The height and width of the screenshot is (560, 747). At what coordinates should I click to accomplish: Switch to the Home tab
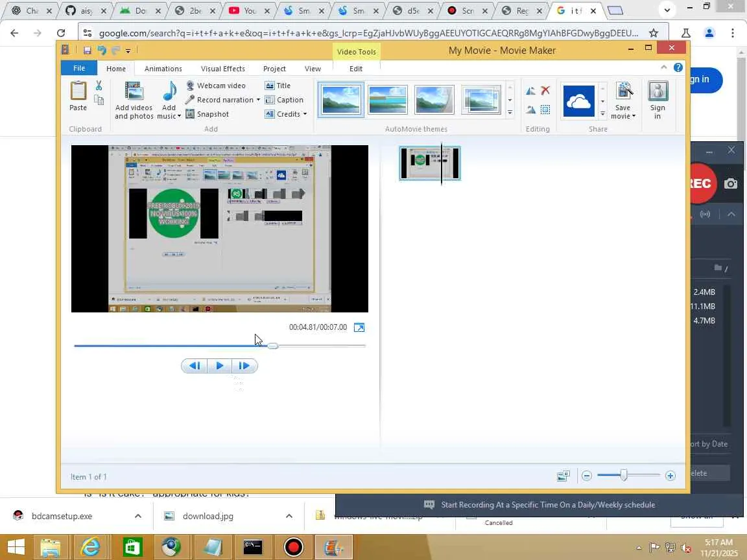[x=116, y=69]
